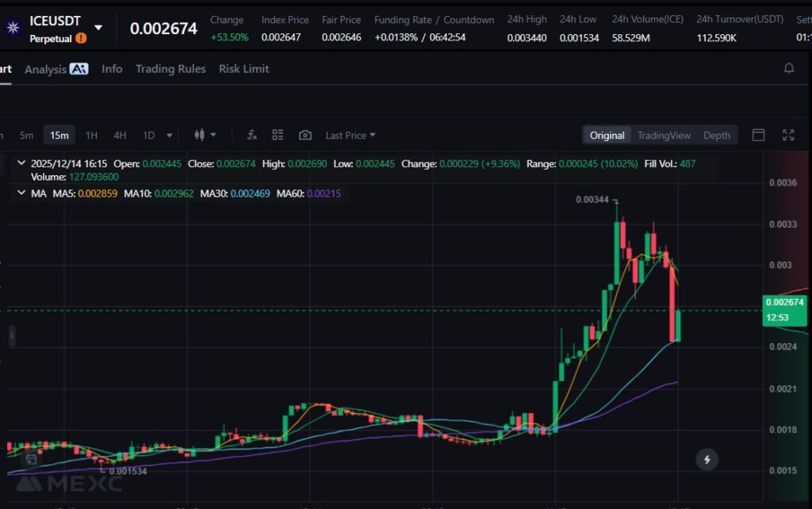Switch chart to Original view
Viewport: 812px width, 509px height.
pos(607,136)
